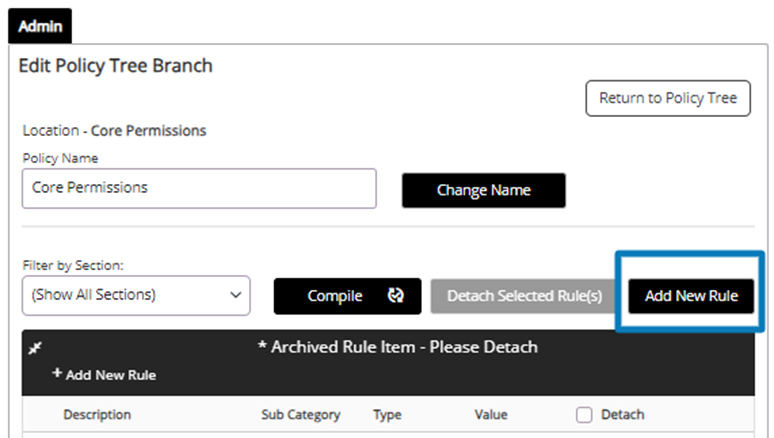Click the Description column header
Viewport: 774px width, 438px height.
click(97, 414)
